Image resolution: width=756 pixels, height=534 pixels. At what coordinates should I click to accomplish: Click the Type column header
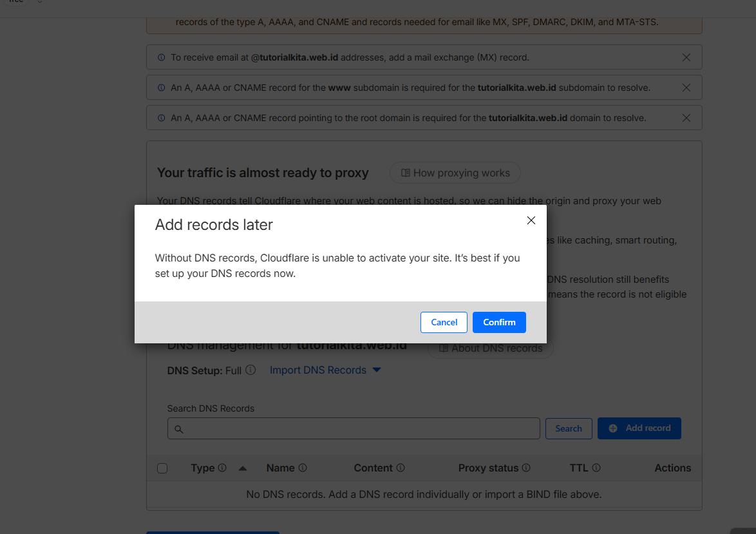(x=202, y=468)
